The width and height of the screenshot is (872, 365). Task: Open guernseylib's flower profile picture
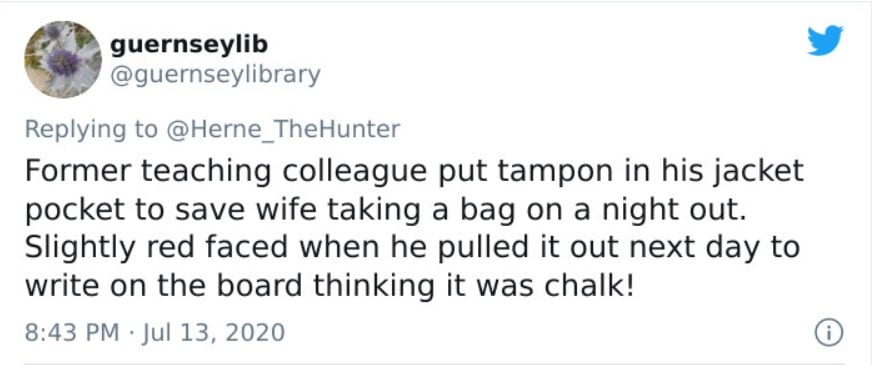pos(63,59)
